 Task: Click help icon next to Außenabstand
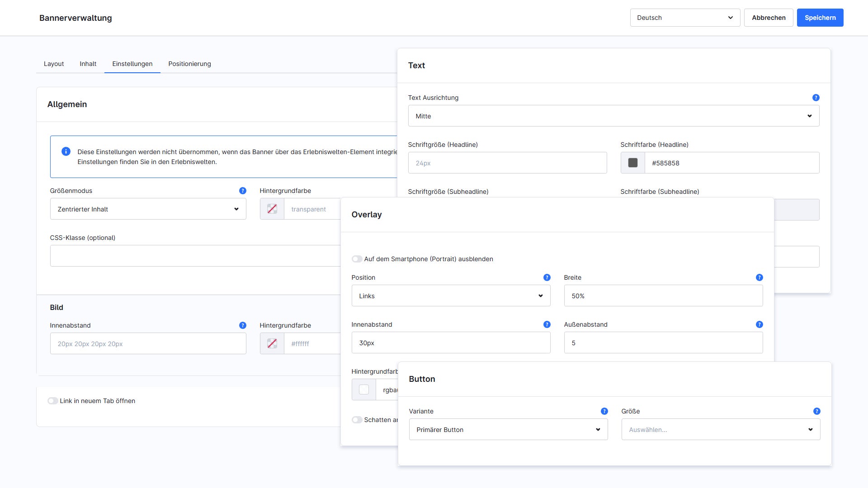(x=759, y=324)
